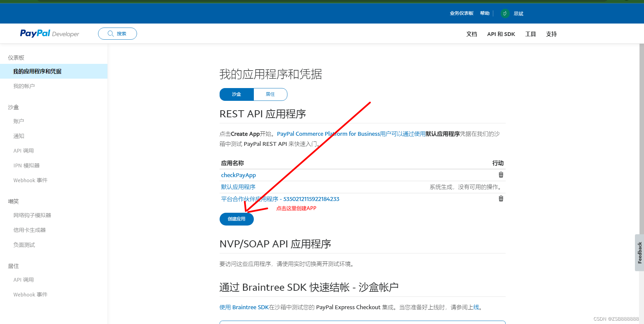
Task: Click the 居住 sidebar section heading
Action: point(13,266)
